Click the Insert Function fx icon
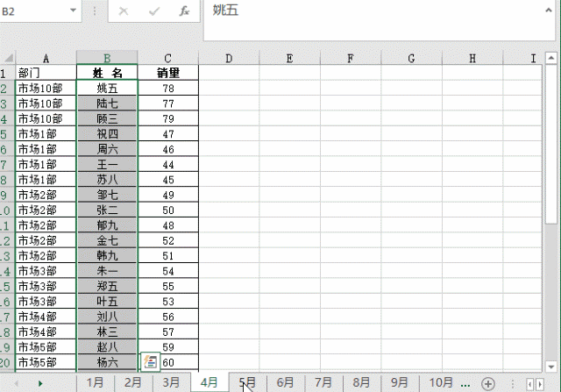Image resolution: width=561 pixels, height=392 pixels. pyautogui.click(x=184, y=11)
